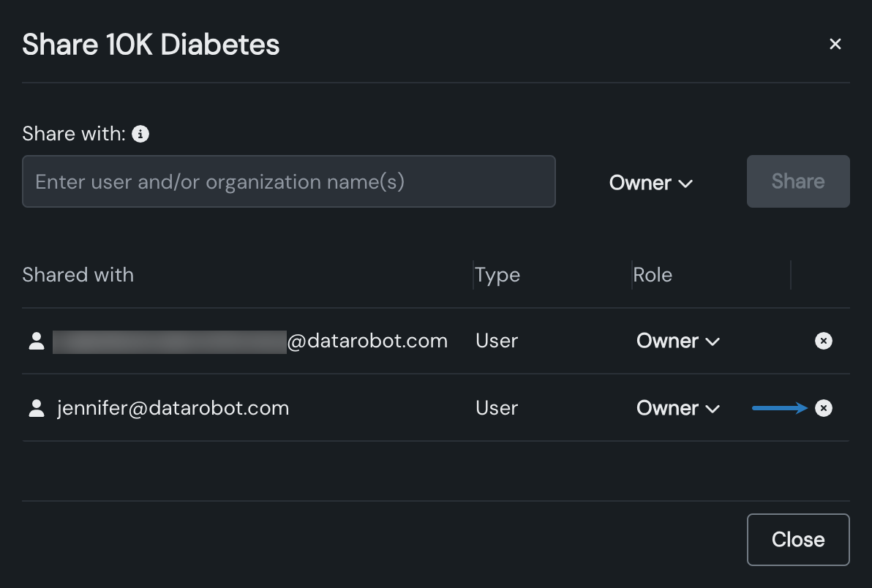872x588 pixels.
Task: Open the Owner role dropdown beside Share button
Action: pos(650,183)
